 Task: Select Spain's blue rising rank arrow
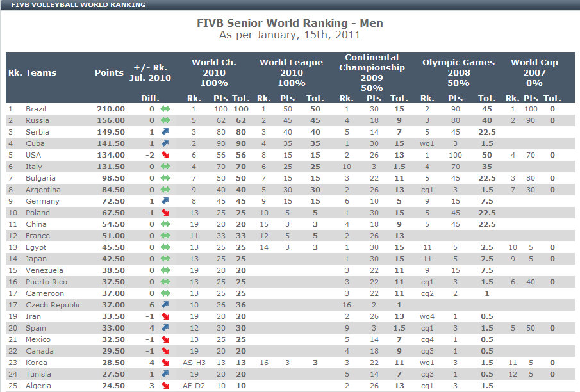(165, 328)
